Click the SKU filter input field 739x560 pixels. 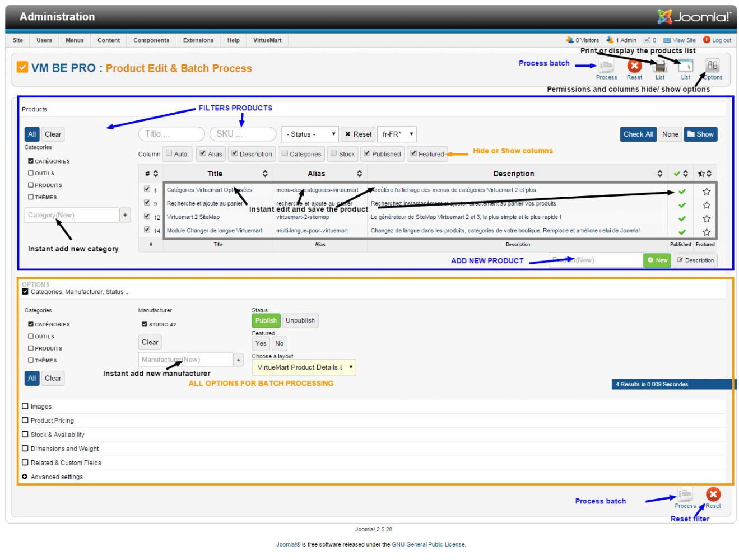243,134
